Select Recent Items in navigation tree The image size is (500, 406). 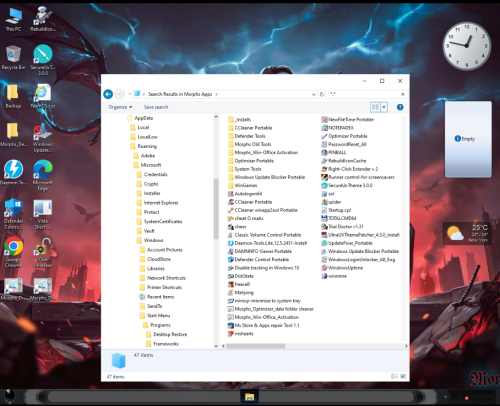coord(157,297)
